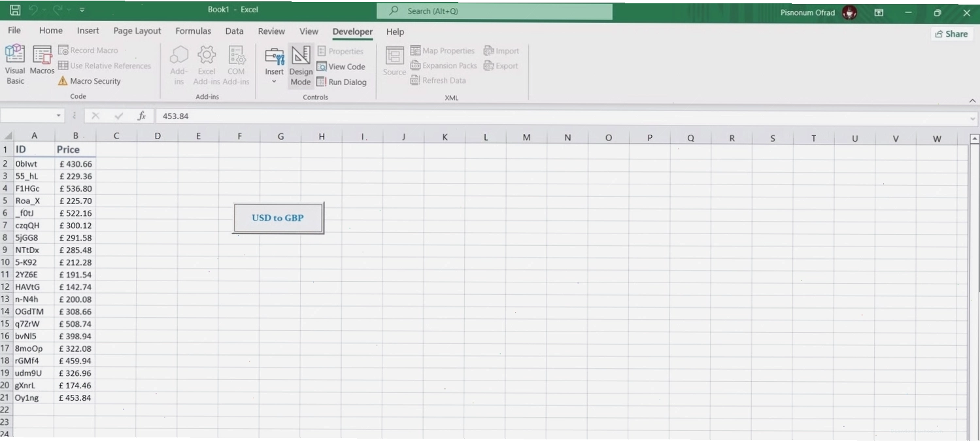Viewport: 980px width, 442px height.
Task: Switch to the Help tab
Action: tap(396, 31)
